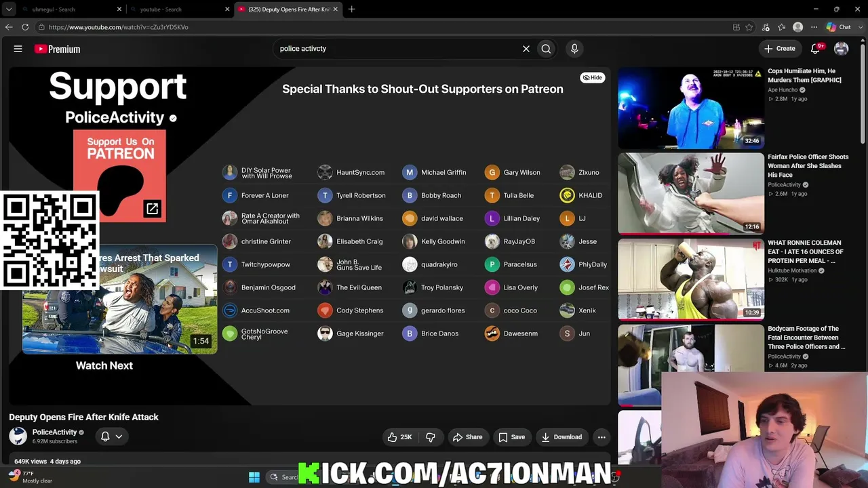Open a new browser tab
Screen dimensions: 868x488
[x=351, y=9]
